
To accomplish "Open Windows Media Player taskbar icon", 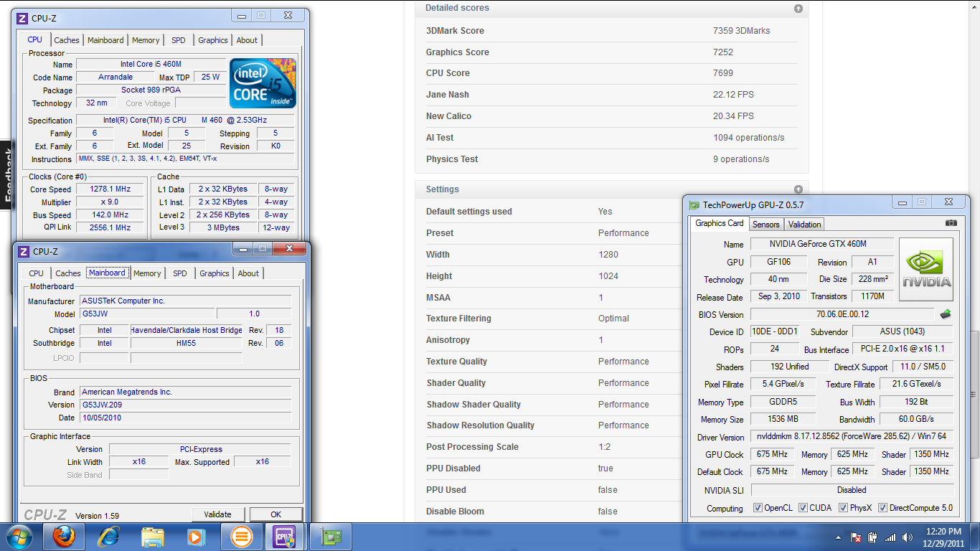I will point(195,537).
